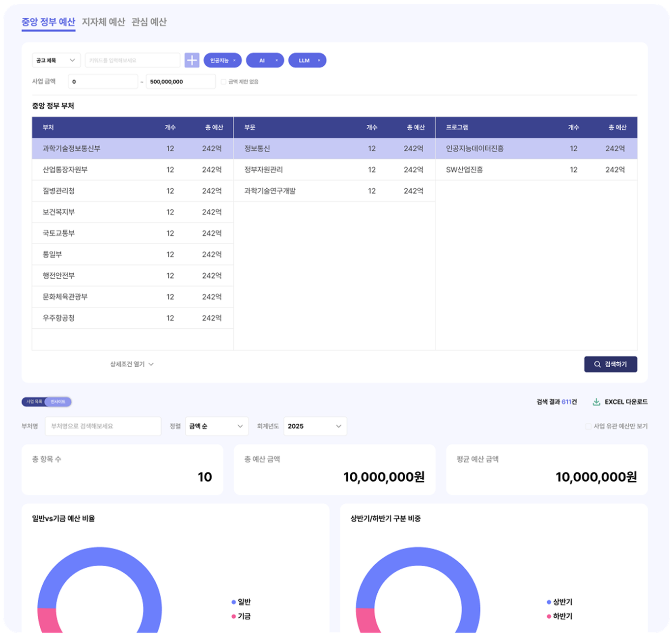Viewport: 672px width, 636px height.
Task: Click the 하반기 legend item
Action: pyautogui.click(x=560, y=616)
